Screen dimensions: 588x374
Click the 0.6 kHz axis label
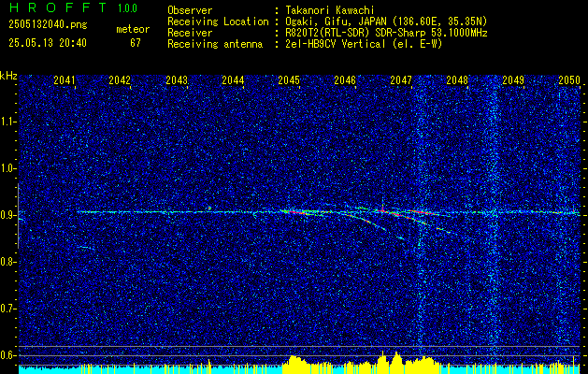(x=7, y=355)
